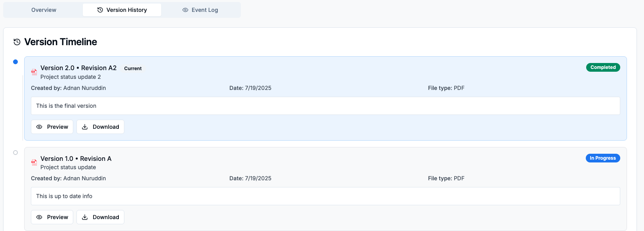This screenshot has width=644, height=231.
Task: Click the Version Timeline history icon
Action: (x=17, y=42)
